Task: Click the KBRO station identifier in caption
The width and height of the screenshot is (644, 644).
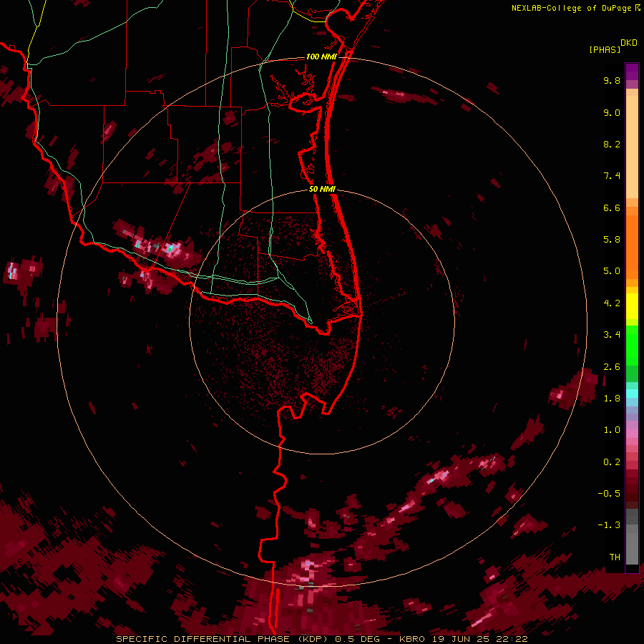Action: coord(412,639)
